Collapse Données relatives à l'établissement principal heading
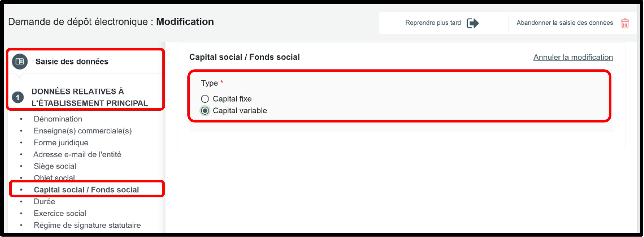Viewport: 644px width, 237px height. [90, 97]
